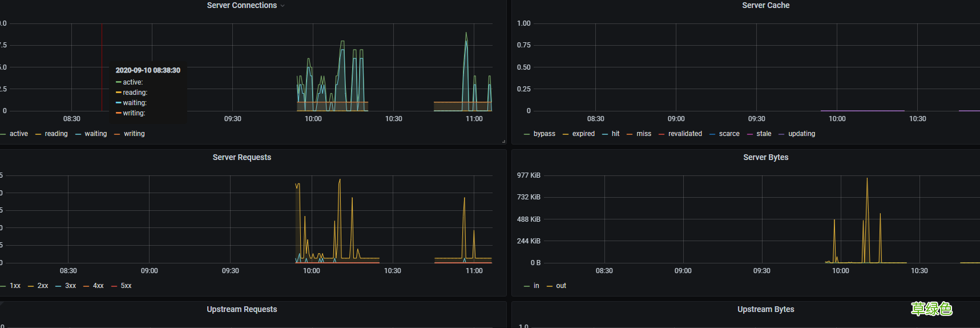Open the Server Requests panel title menu
Screen dimensions: 980x328
pos(241,157)
